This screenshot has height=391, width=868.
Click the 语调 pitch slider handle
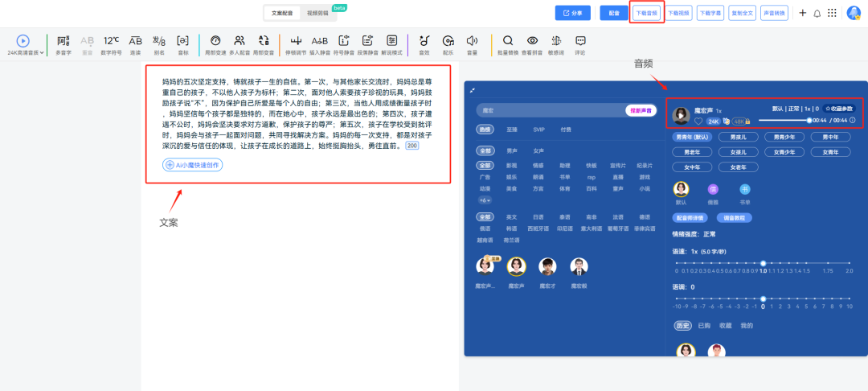tap(763, 298)
